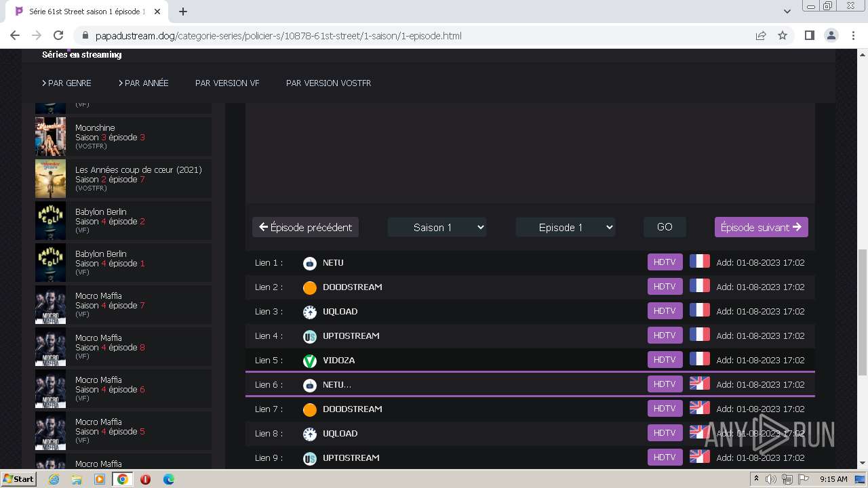Launch the Edge browser from the taskbar
The height and width of the screenshot is (488, 868).
point(168,479)
